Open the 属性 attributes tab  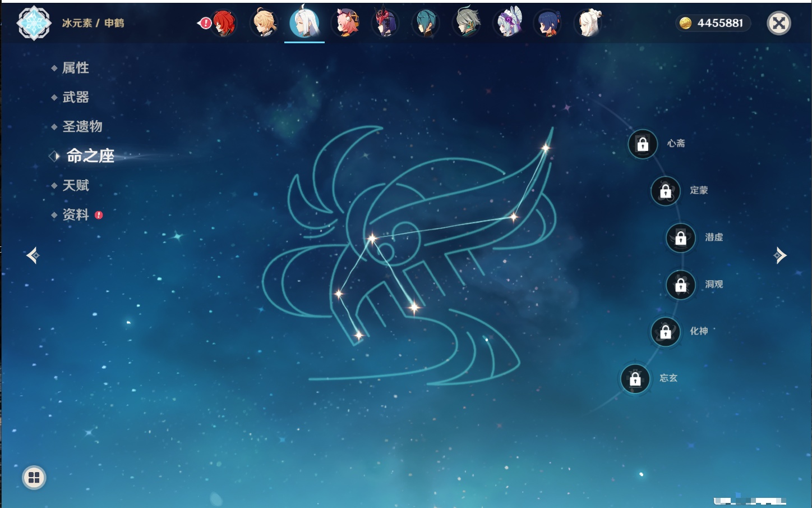point(76,68)
